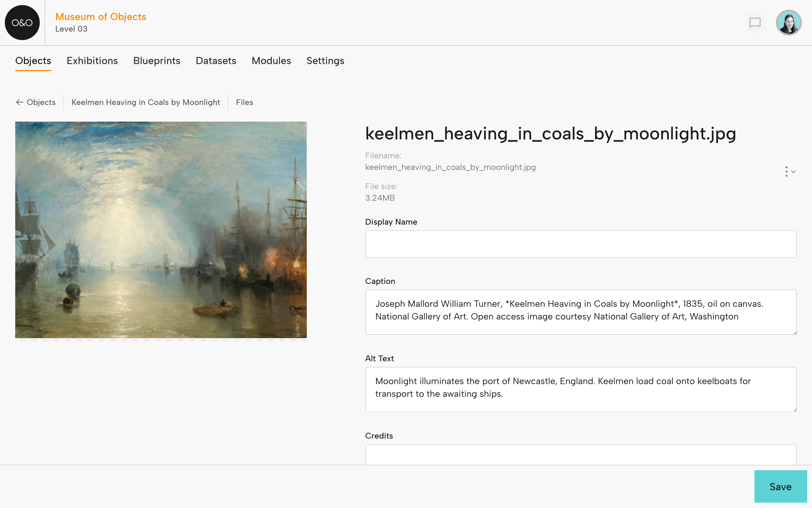This screenshot has width=812, height=508.
Task: Select the Files breadcrumb link
Action: coord(244,102)
